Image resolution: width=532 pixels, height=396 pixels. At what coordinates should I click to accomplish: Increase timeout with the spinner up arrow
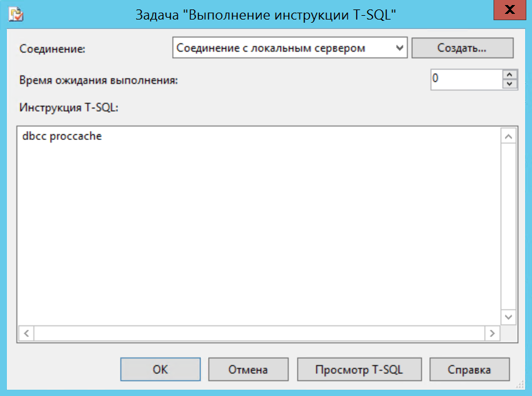pyautogui.click(x=509, y=74)
